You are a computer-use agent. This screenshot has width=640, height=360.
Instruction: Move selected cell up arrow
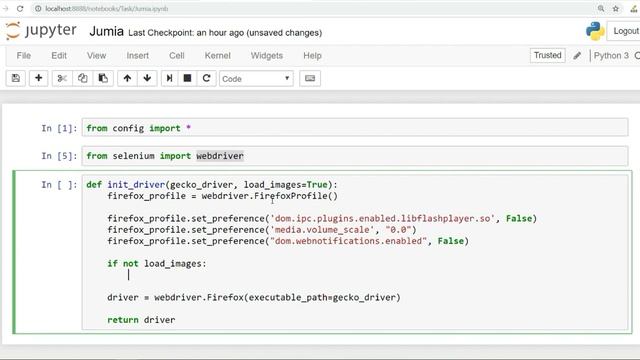[127, 78]
